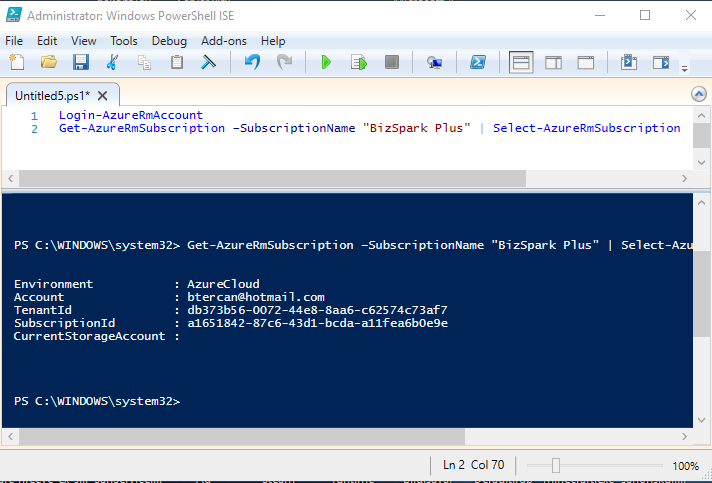
Task: Run selection icon next to Run
Action: pyautogui.click(x=359, y=62)
